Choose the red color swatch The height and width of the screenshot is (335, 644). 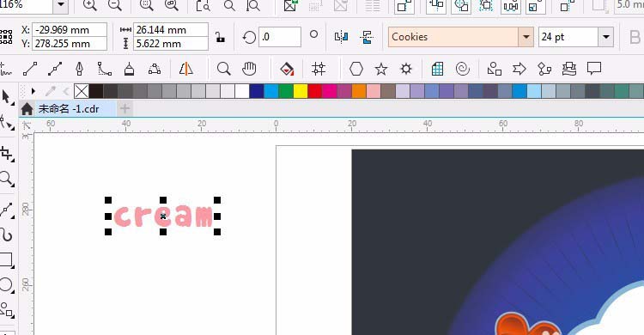[x=315, y=91]
